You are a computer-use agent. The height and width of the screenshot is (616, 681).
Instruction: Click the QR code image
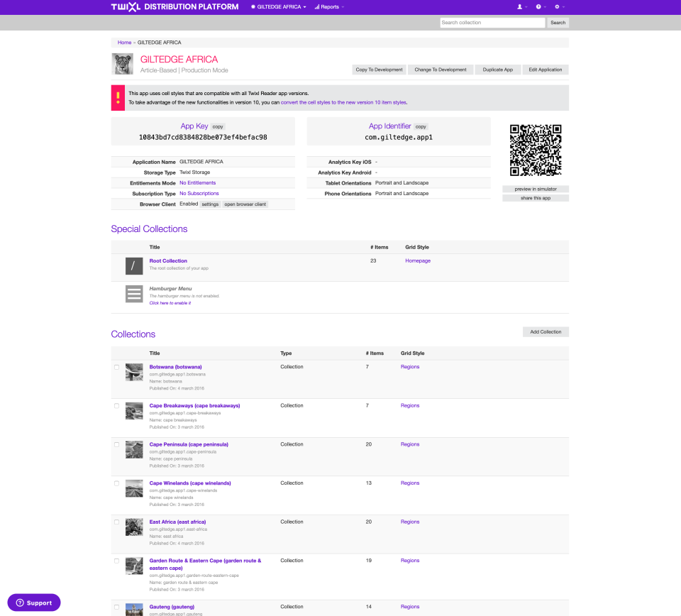tap(536, 150)
